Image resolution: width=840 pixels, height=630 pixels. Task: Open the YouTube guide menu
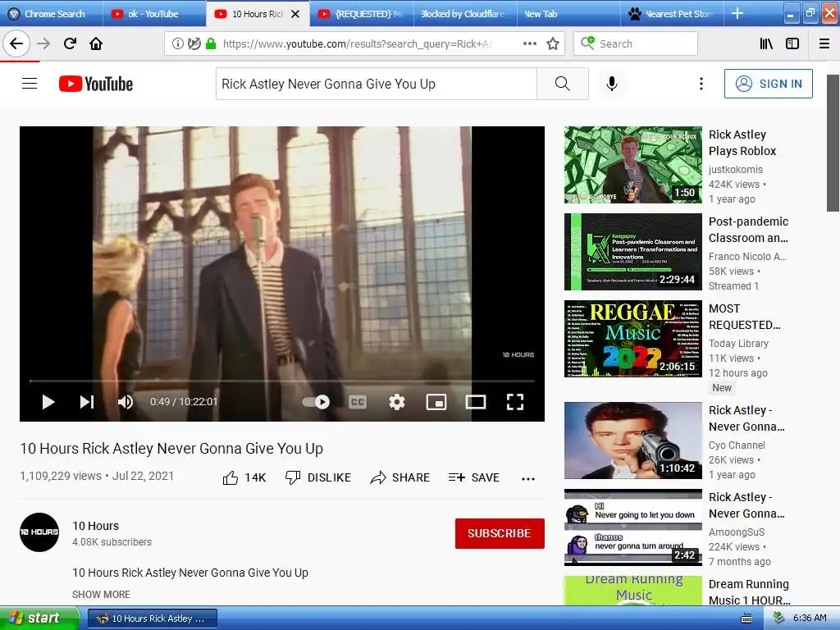point(30,84)
